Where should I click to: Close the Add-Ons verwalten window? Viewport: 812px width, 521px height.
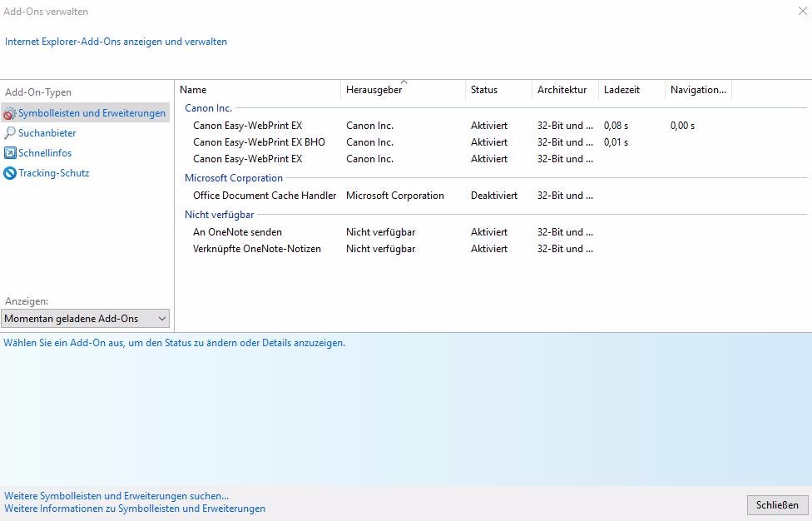point(802,11)
